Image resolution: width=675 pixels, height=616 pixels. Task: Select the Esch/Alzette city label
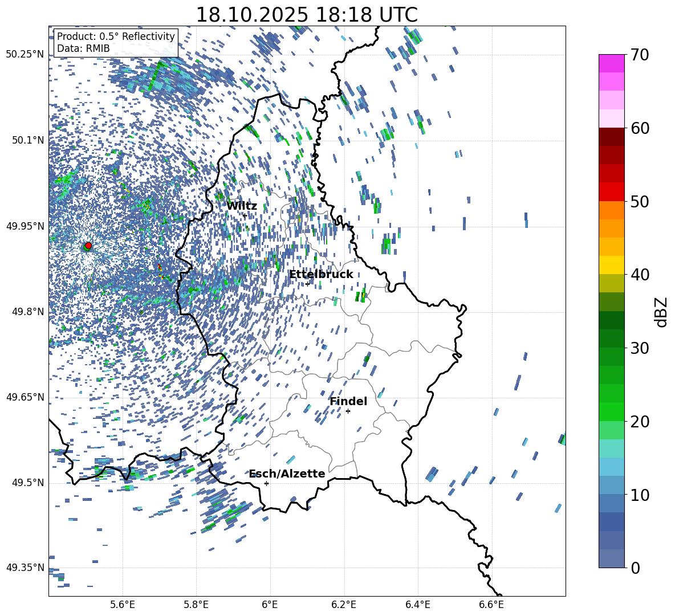tap(286, 474)
